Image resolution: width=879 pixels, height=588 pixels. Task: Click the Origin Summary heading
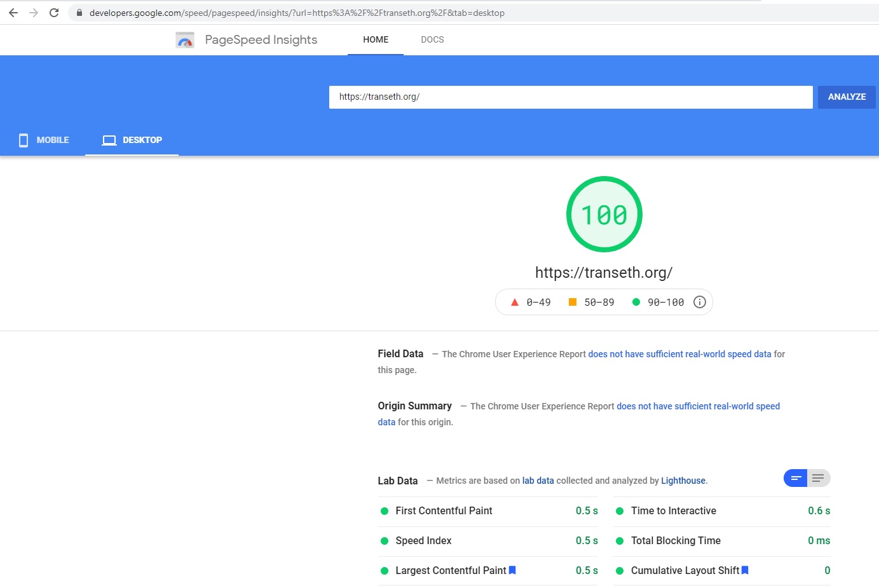coord(414,406)
